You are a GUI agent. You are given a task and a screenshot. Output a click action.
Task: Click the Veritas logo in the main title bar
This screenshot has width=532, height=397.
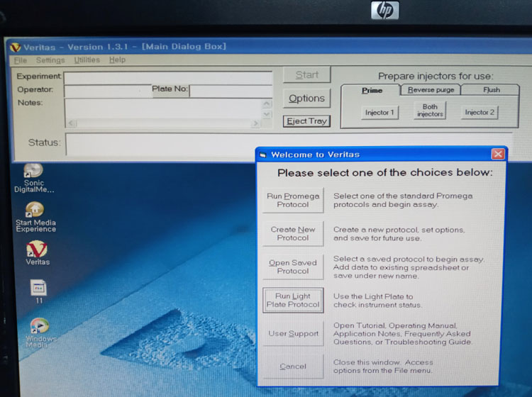click(15, 47)
